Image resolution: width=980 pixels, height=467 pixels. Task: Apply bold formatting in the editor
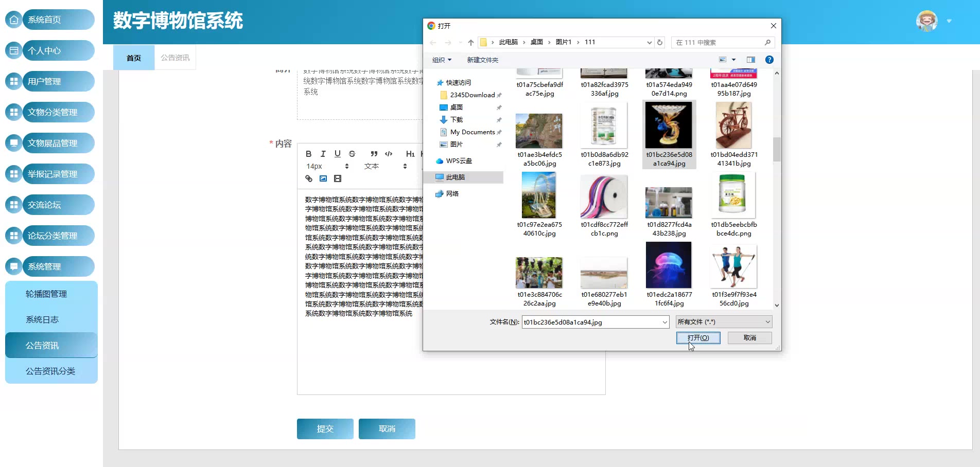coord(308,154)
